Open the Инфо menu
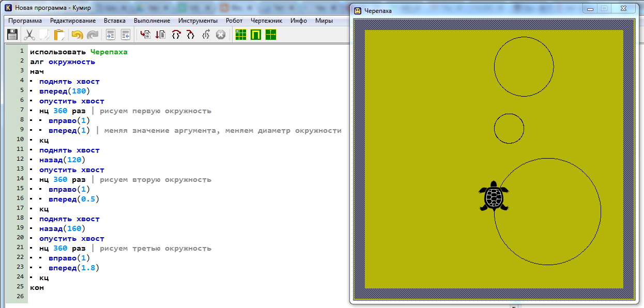 pyautogui.click(x=299, y=21)
